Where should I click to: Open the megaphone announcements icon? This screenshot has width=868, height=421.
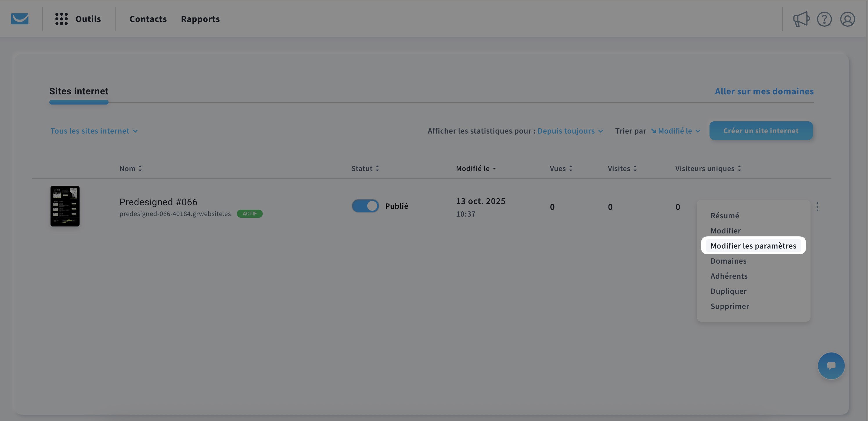click(x=801, y=19)
